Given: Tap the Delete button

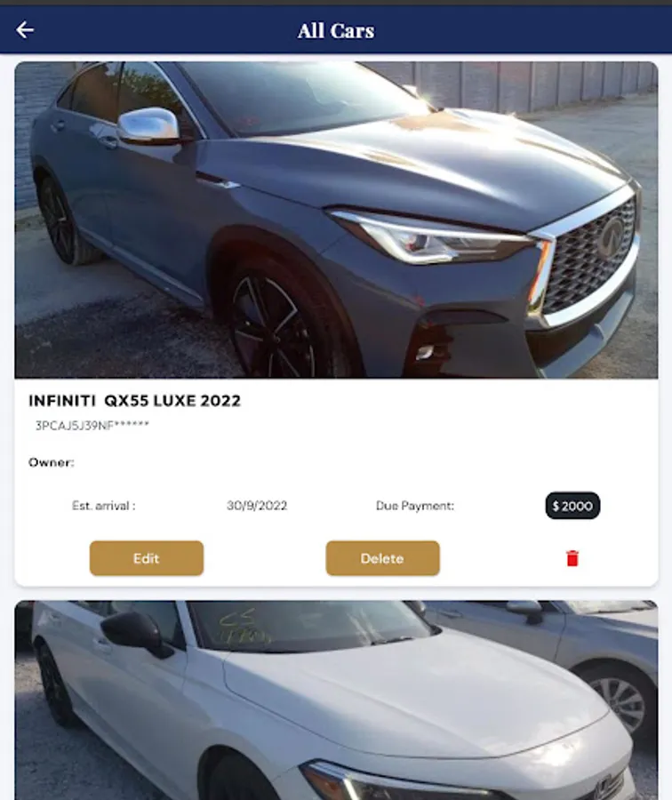Looking at the screenshot, I should 383,558.
